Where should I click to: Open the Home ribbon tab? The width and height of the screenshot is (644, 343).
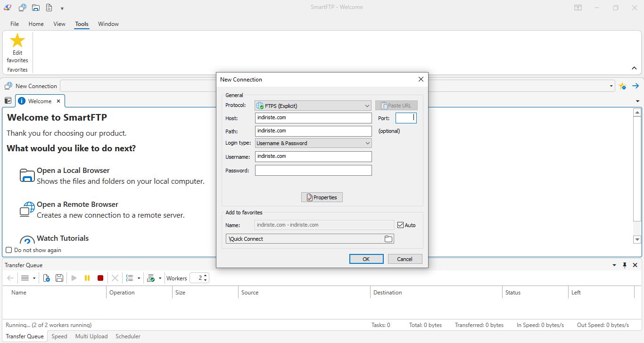36,24
